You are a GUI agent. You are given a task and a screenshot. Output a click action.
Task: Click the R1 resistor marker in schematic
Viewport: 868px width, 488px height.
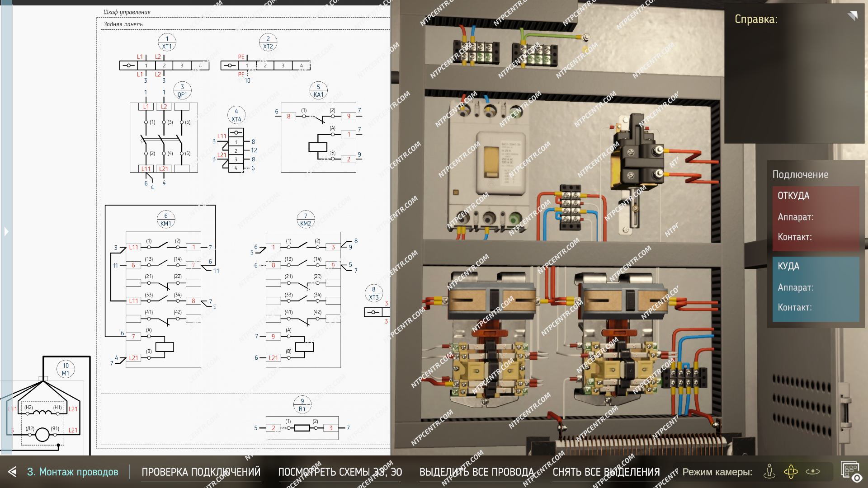point(302,405)
